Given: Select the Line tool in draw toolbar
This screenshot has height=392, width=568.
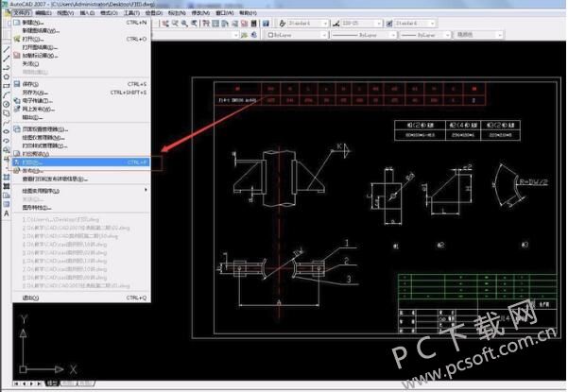Looking at the screenshot, I should pyautogui.click(x=7, y=49).
